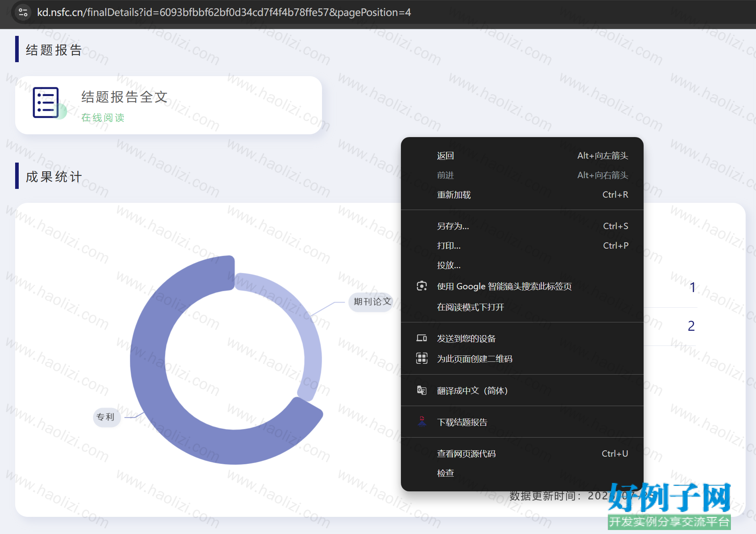Click the Google Lens search icon

[x=422, y=286]
